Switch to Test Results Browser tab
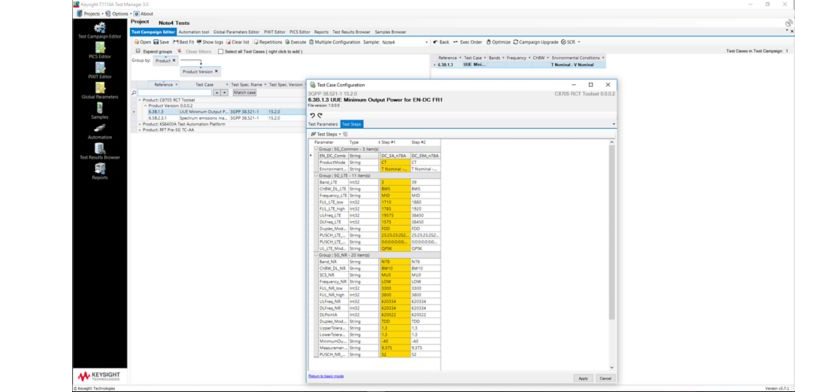Viewport: 837px width, 392px height. 351,32
